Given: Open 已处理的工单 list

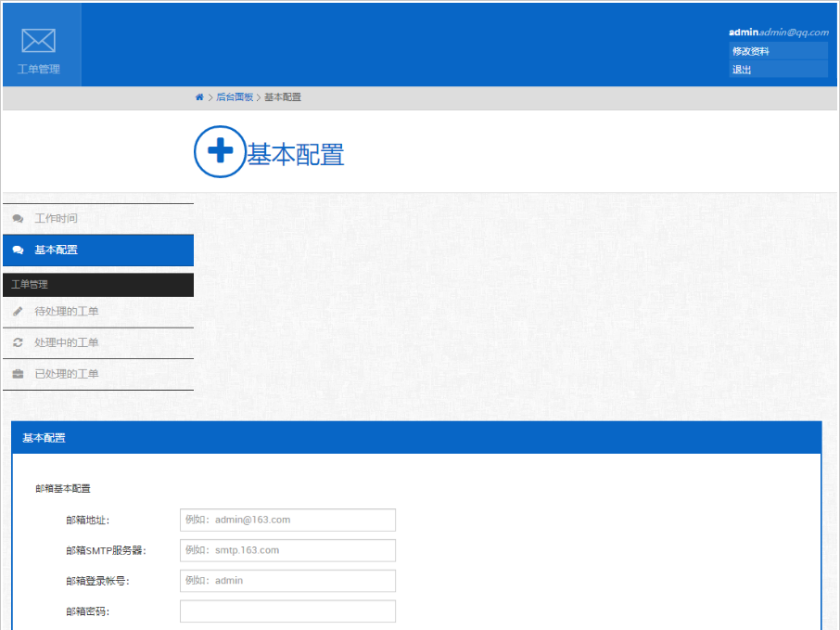Looking at the screenshot, I should coord(98,374).
